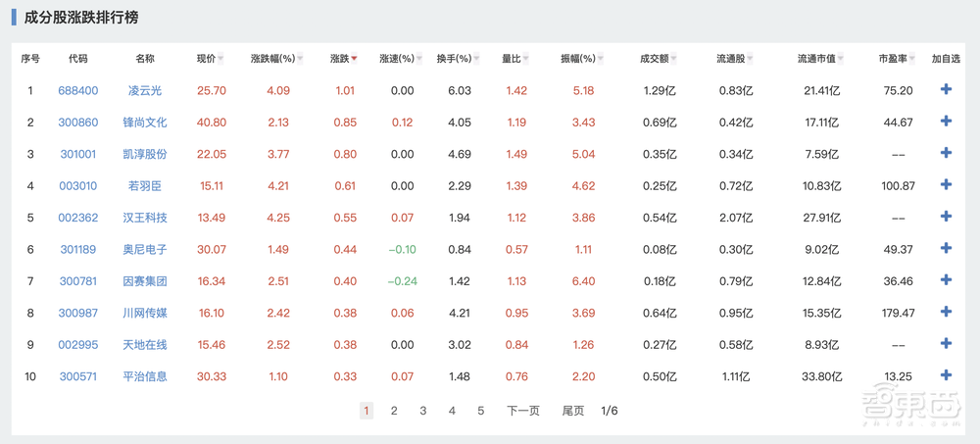Select the 代码 column header

pyautogui.click(x=78, y=59)
